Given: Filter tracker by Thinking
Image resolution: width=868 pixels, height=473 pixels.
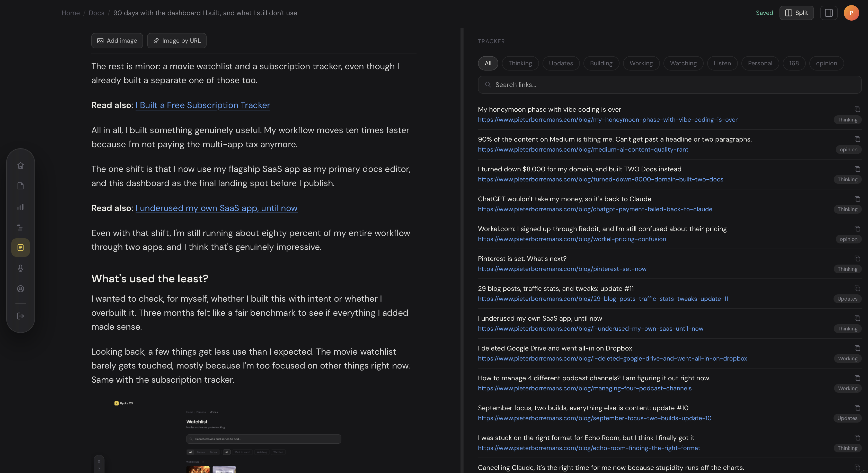Looking at the screenshot, I should 520,63.
